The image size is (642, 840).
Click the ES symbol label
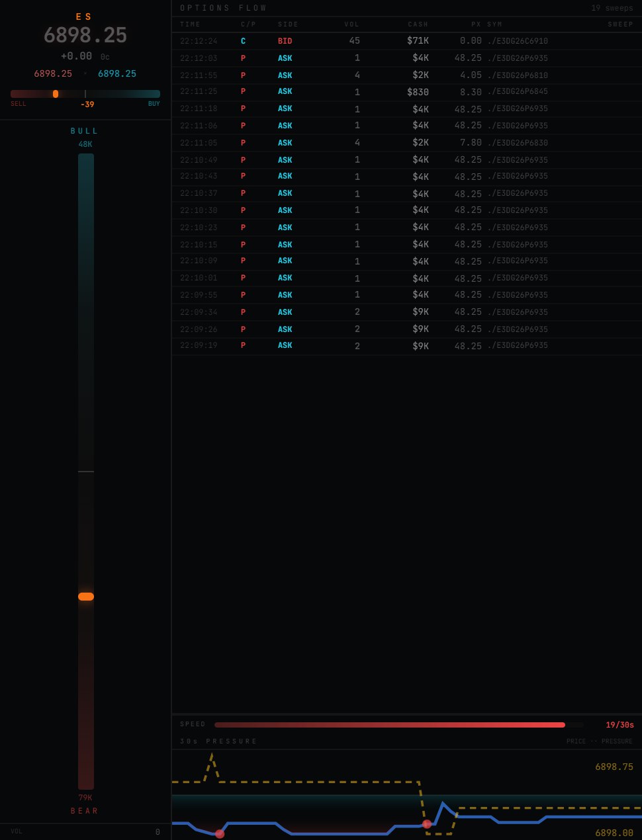(x=84, y=17)
